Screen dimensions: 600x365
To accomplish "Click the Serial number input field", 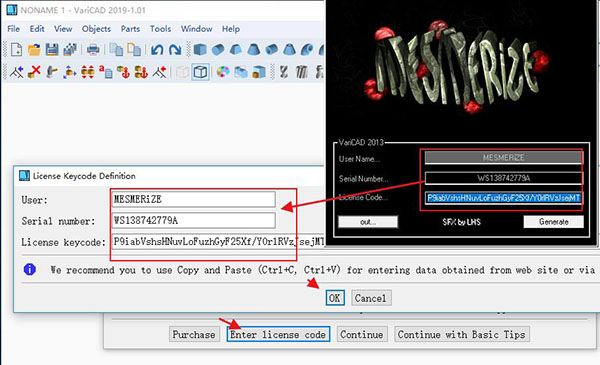I will coord(193,220).
